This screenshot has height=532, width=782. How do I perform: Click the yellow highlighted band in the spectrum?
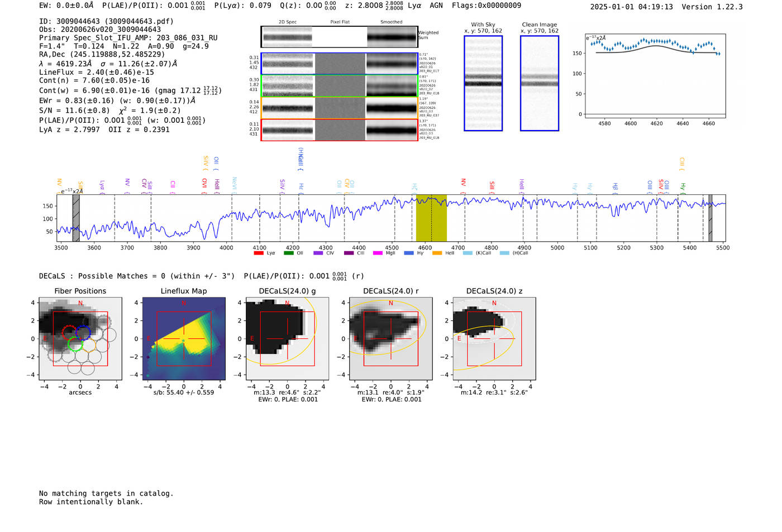(x=431, y=218)
